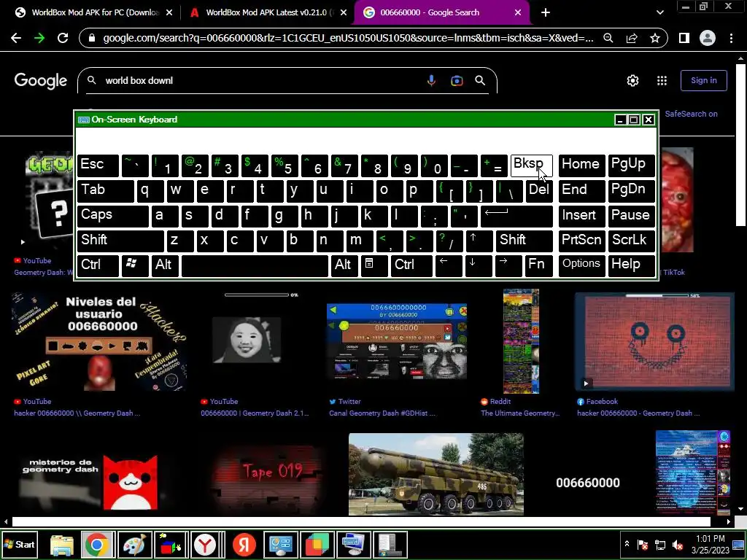Viewport: 747px width, 560px height.
Task: Click Help key on On-Screen Keyboard
Action: pyautogui.click(x=631, y=265)
